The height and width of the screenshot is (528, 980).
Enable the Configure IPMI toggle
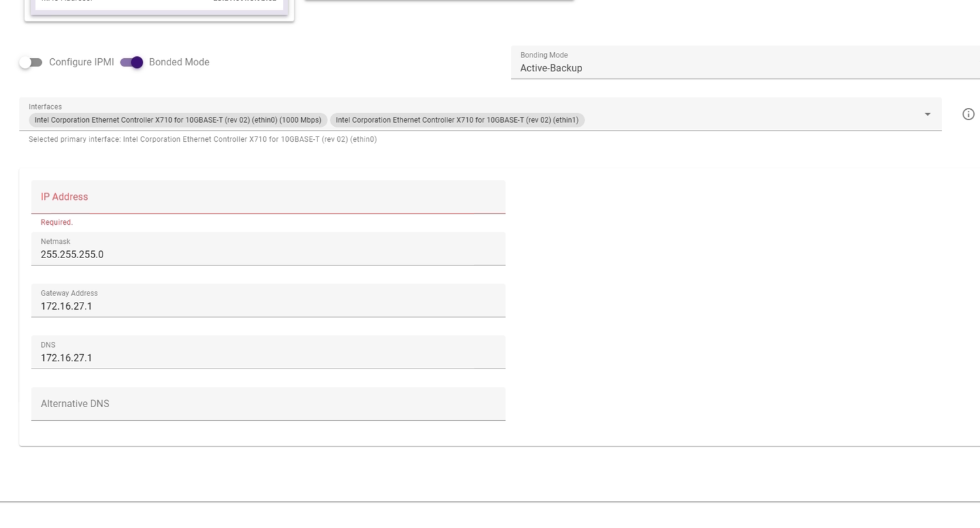pos(31,62)
